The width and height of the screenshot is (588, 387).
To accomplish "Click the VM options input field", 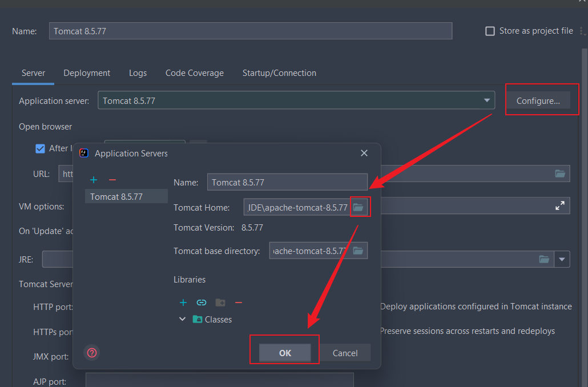I will [476, 205].
